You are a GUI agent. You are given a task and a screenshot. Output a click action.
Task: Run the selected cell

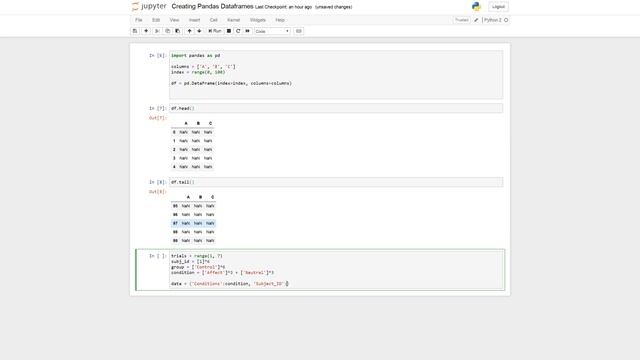(x=215, y=31)
